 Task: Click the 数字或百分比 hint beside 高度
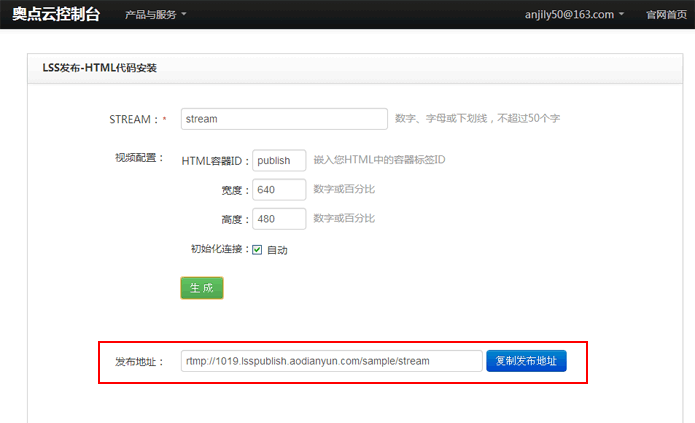click(x=344, y=218)
